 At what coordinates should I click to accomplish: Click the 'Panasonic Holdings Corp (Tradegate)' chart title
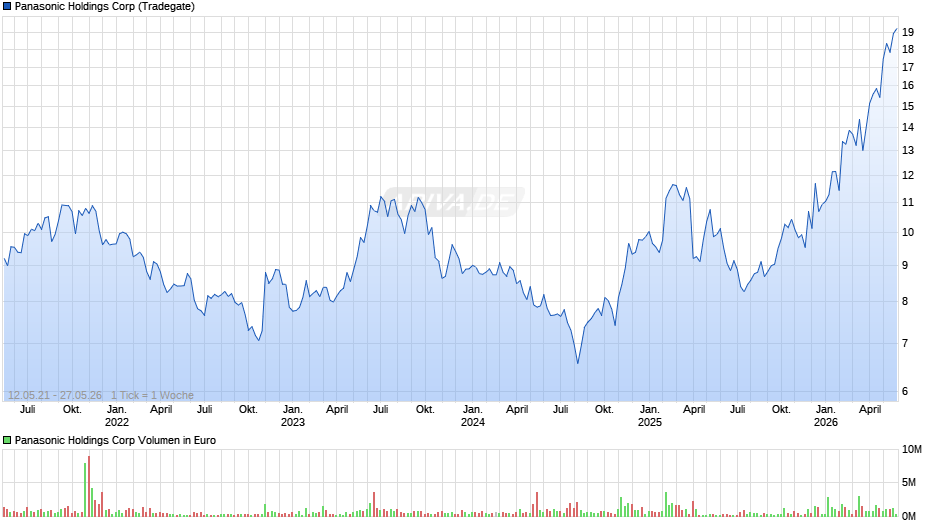tap(104, 7)
